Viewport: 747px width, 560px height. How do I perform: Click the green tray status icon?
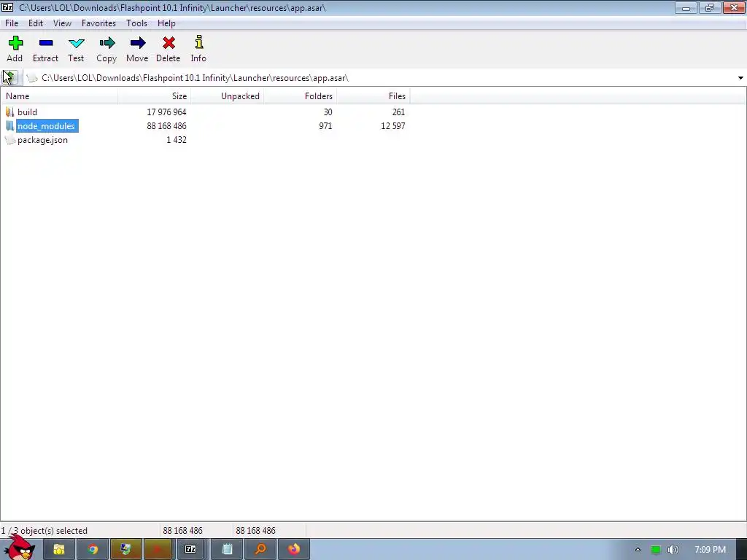pos(656,550)
